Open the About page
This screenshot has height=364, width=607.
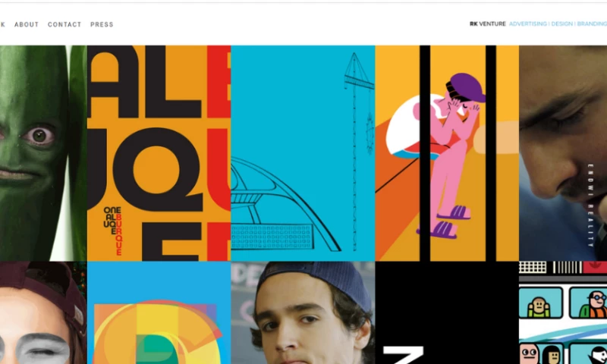[27, 24]
